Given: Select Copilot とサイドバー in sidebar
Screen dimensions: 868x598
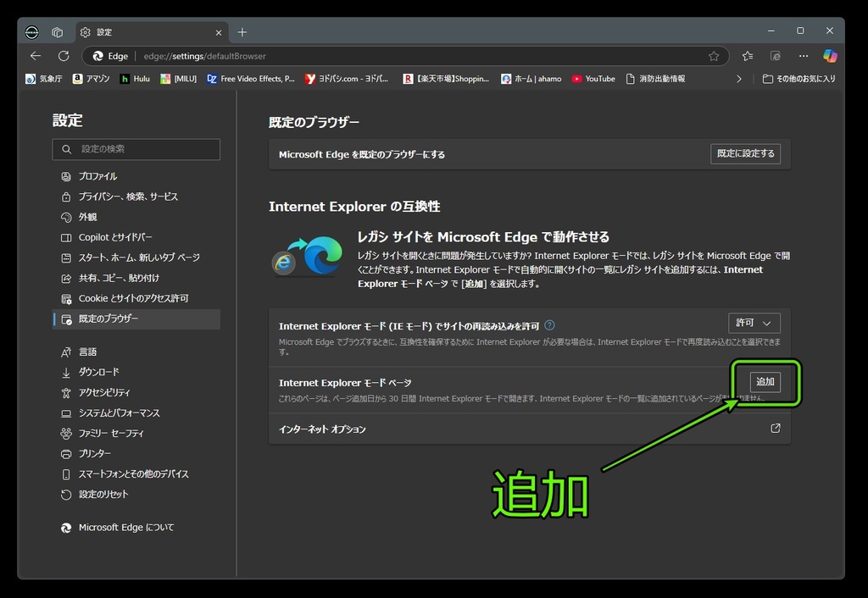Looking at the screenshot, I should [136, 237].
